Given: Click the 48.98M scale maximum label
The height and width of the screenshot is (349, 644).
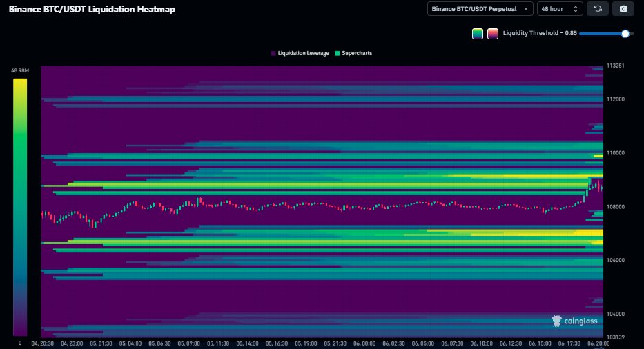Looking at the screenshot, I should [20, 70].
